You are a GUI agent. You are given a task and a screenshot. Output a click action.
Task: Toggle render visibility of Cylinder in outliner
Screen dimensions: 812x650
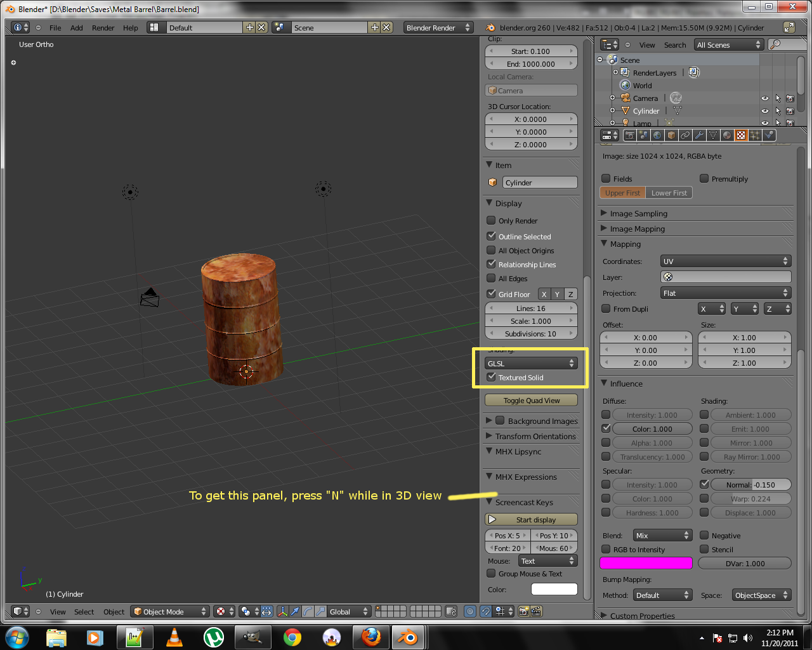pyautogui.click(x=790, y=111)
